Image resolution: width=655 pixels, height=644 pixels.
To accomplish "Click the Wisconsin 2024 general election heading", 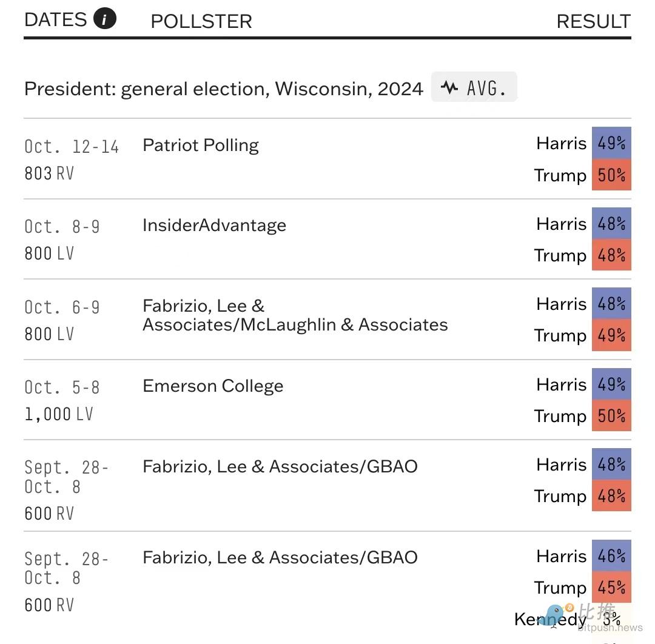I will point(223,89).
